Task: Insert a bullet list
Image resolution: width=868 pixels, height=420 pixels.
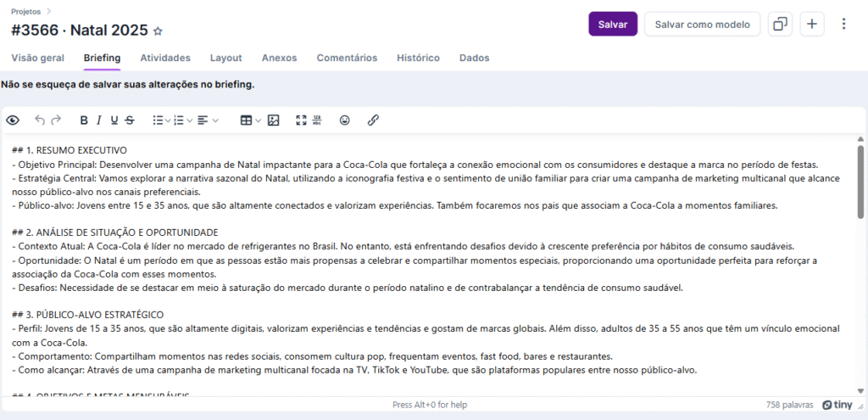Action: tap(158, 120)
